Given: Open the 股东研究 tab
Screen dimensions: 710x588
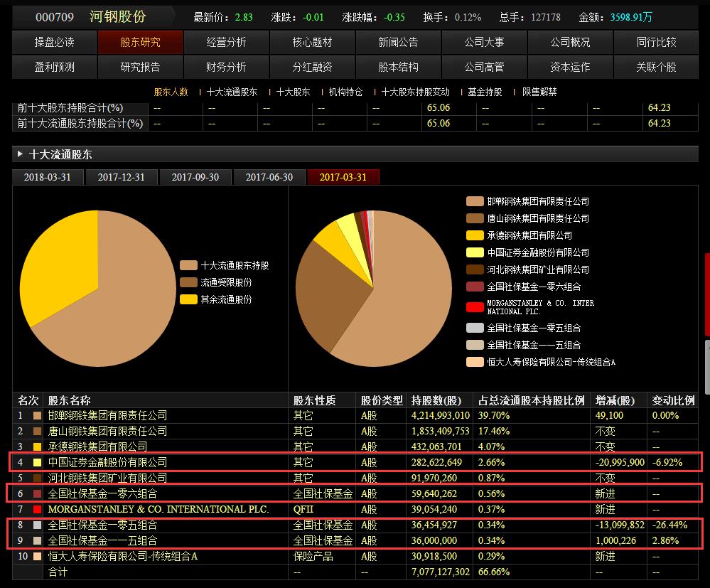Looking at the screenshot, I should [140, 43].
